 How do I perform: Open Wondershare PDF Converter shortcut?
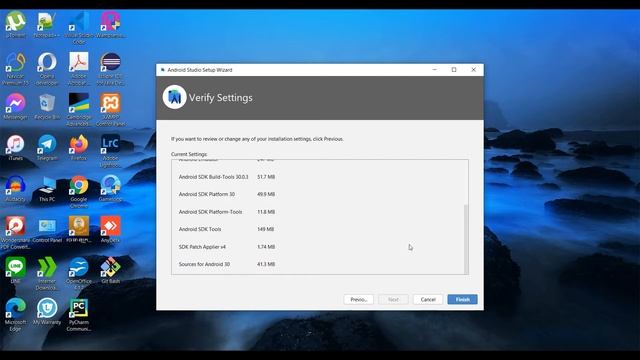[x=16, y=232]
